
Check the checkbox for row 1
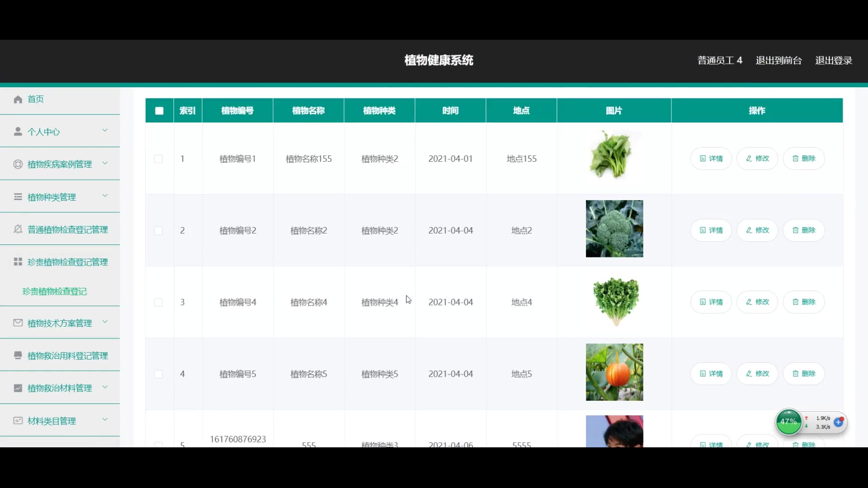click(158, 159)
